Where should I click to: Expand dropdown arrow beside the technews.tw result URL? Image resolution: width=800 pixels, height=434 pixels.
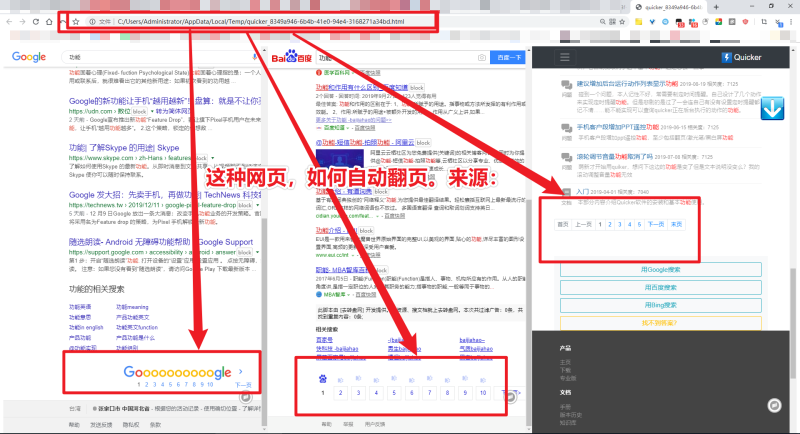tap(257, 205)
